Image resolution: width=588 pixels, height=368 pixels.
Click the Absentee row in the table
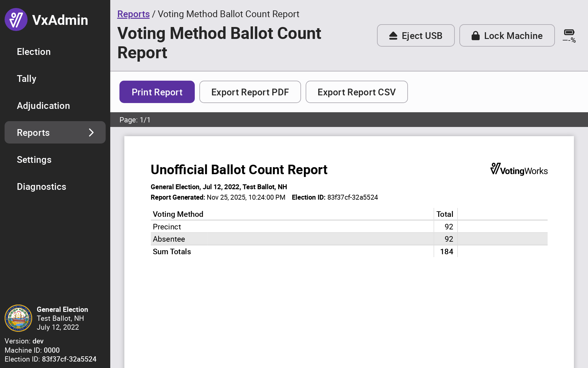(x=169, y=239)
